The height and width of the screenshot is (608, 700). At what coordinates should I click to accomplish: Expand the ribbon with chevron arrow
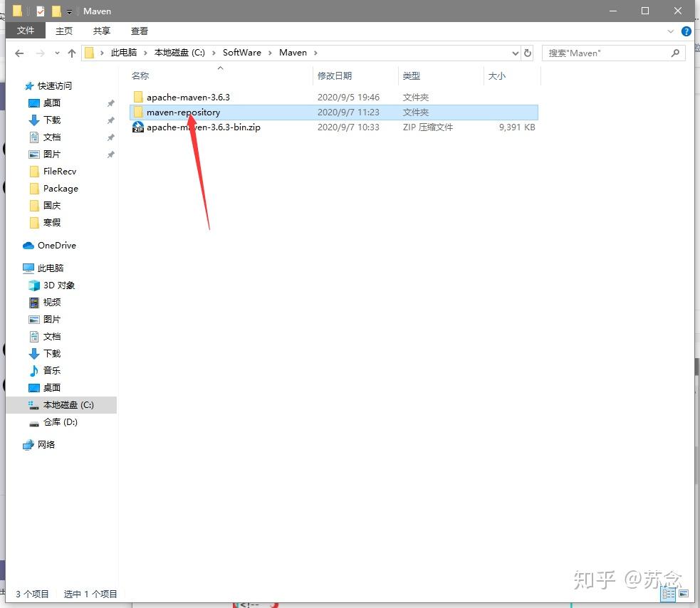[671, 31]
